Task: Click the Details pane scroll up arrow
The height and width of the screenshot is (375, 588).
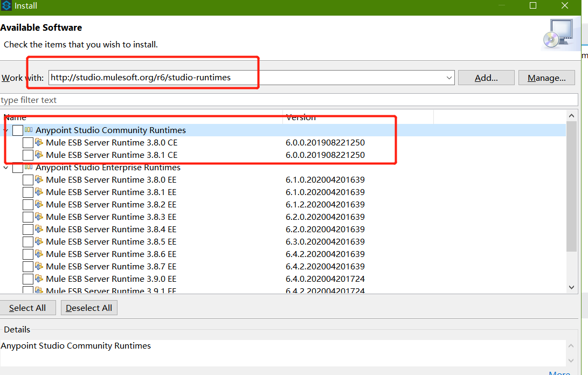Action: 571,345
